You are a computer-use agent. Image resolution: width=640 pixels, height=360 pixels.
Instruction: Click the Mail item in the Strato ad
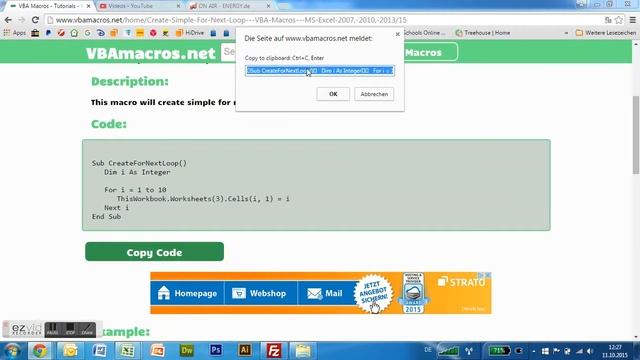tap(325, 293)
